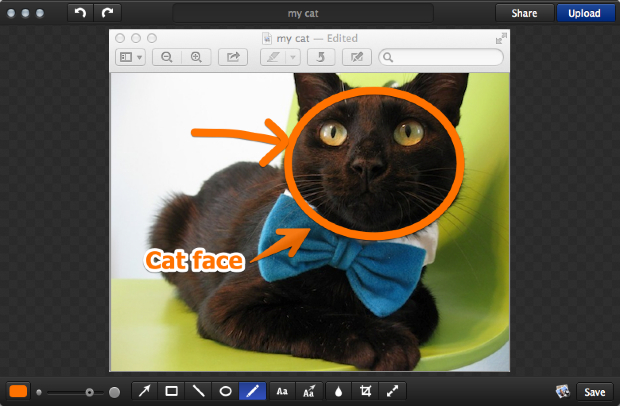Click the close dot of the dark app window
The height and width of the screenshot is (406, 620).
[11, 13]
